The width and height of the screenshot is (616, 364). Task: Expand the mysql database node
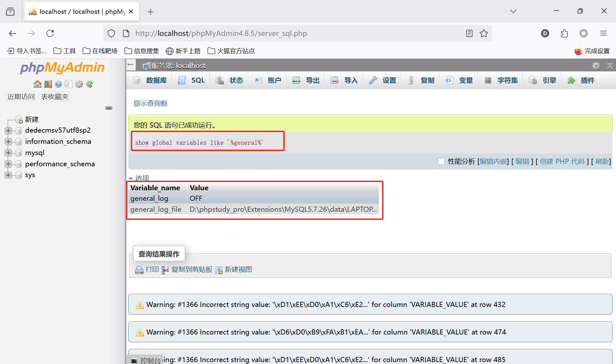(x=8, y=153)
